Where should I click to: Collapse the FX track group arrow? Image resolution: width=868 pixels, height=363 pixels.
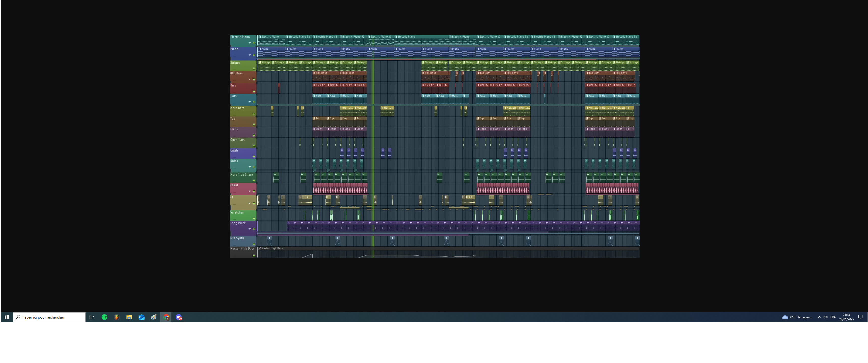point(250,203)
